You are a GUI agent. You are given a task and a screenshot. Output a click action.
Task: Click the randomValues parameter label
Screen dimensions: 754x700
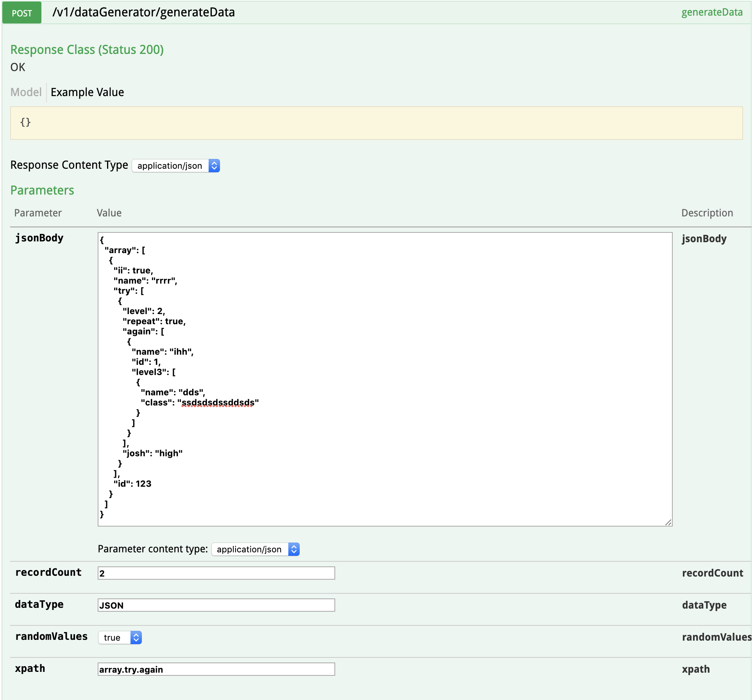pyautogui.click(x=51, y=637)
